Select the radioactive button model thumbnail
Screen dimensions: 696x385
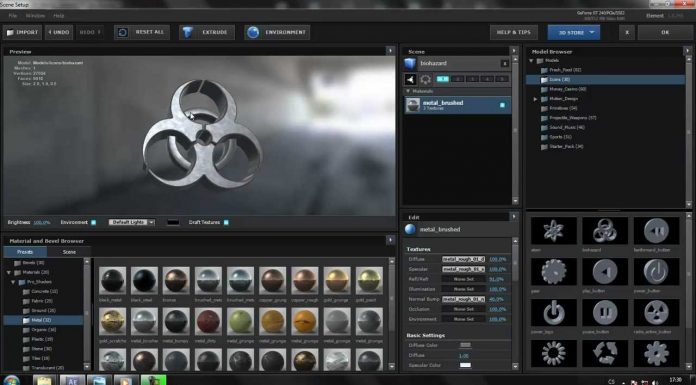click(x=656, y=312)
